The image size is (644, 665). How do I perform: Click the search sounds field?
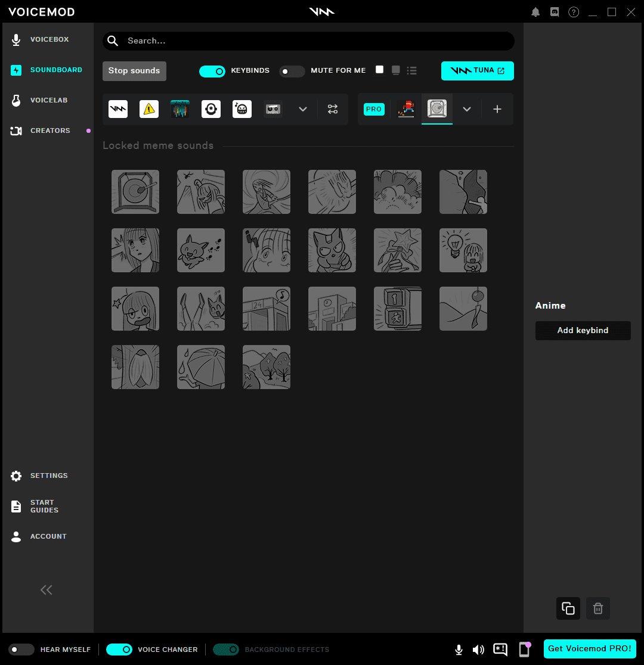pos(308,41)
